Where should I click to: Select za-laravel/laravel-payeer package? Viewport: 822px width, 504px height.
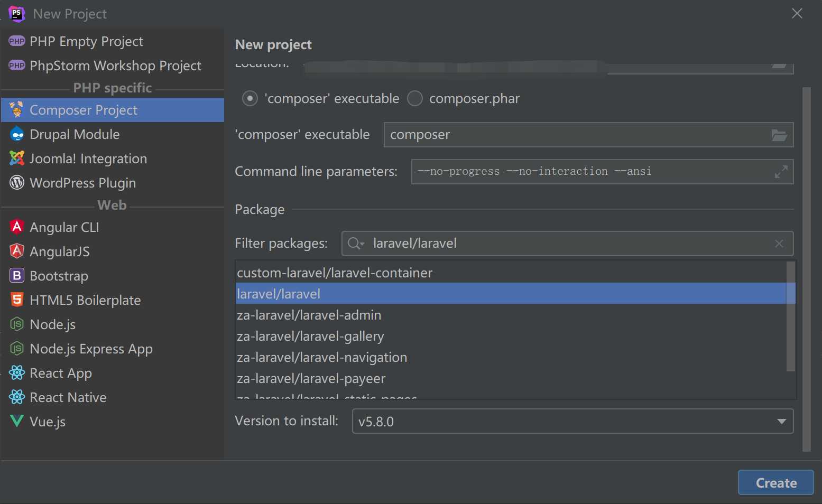pos(511,378)
